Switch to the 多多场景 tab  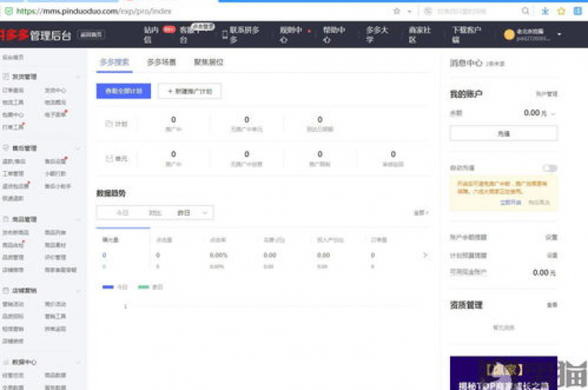[x=162, y=62]
